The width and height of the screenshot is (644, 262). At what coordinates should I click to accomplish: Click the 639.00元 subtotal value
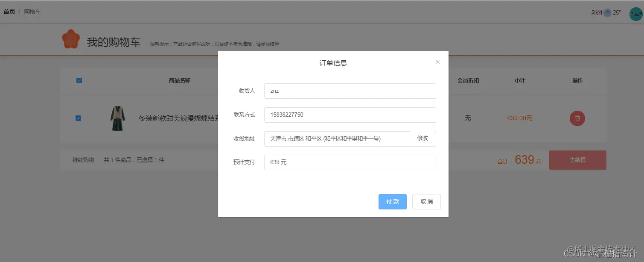coord(519,118)
